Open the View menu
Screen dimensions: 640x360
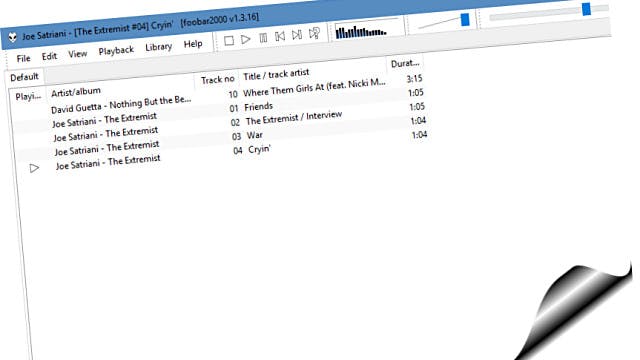point(78,54)
